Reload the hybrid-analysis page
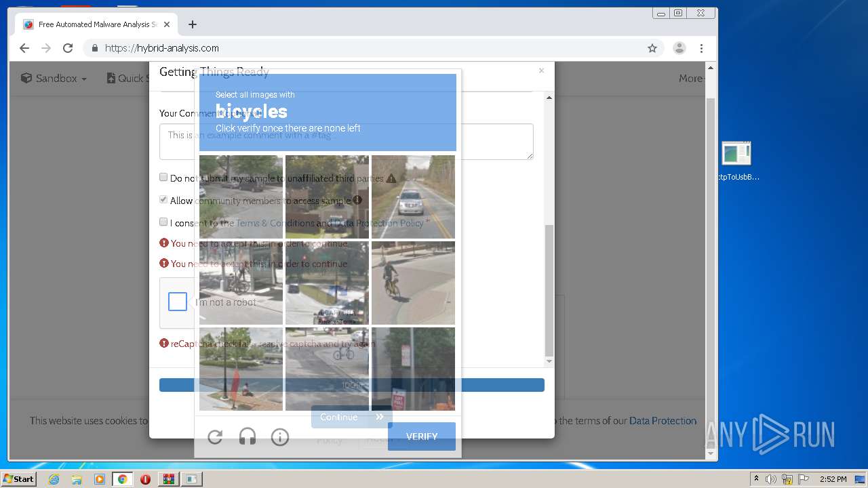868x488 pixels. tap(68, 48)
